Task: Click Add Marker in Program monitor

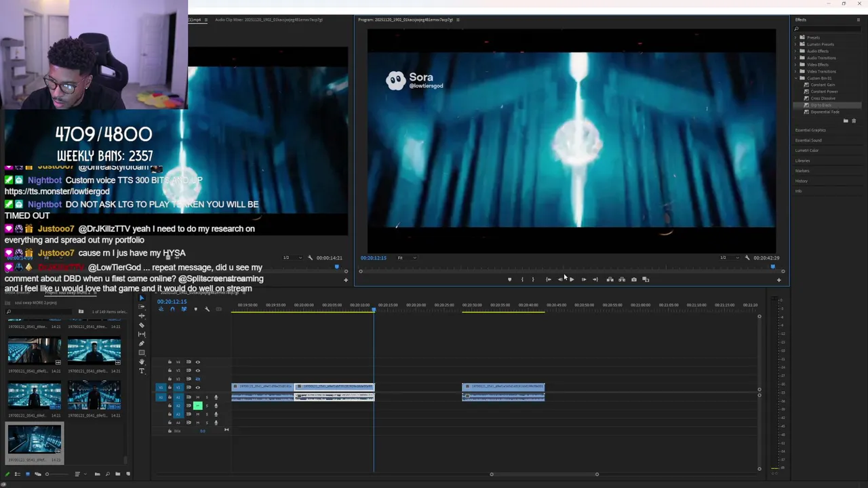Action: pos(510,279)
